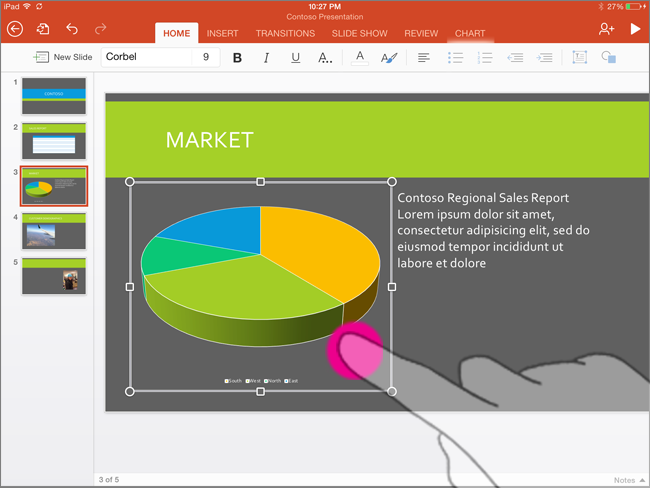Screen dimensions: 650x488
Task: Click the text styles brush icon
Action: tap(389, 58)
